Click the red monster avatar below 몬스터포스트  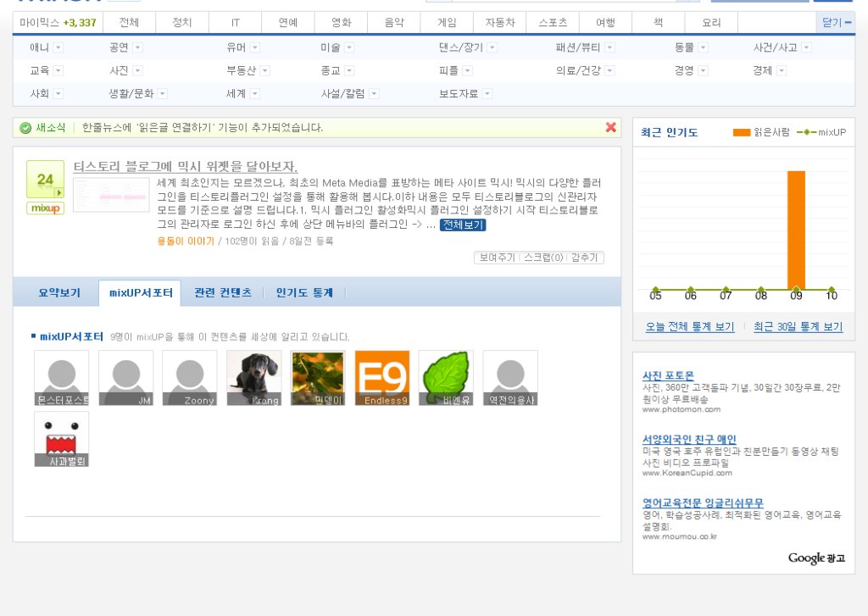[x=61, y=439]
